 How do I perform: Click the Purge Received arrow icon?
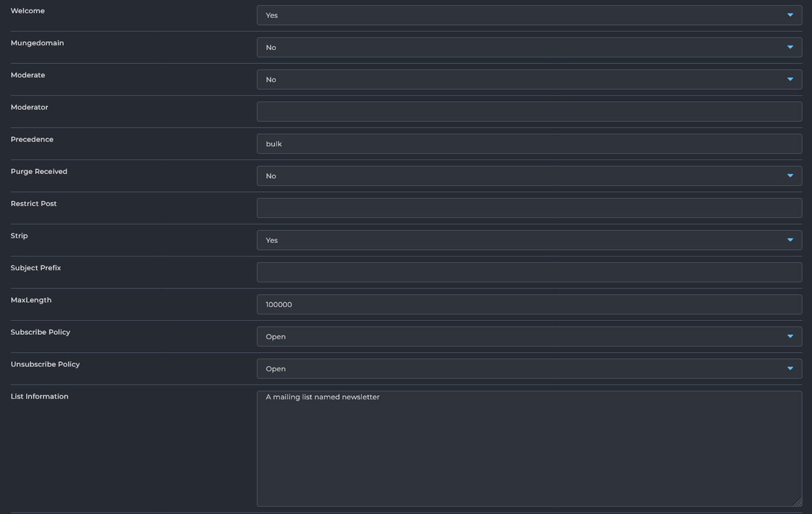pyautogui.click(x=790, y=176)
